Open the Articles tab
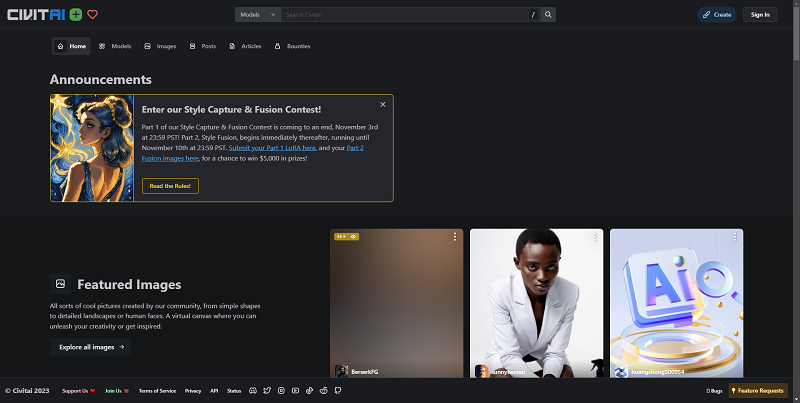 click(x=245, y=46)
